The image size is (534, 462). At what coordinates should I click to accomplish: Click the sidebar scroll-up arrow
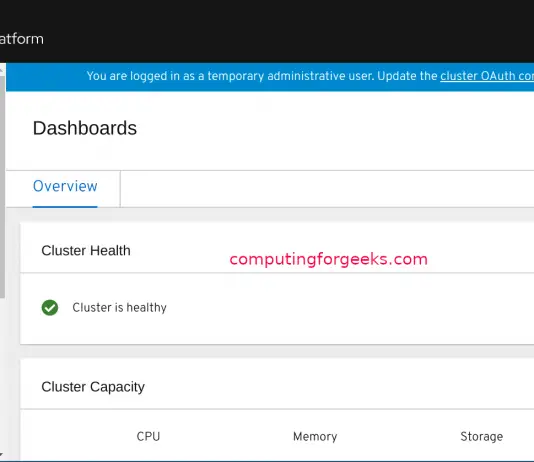(x=2, y=69)
